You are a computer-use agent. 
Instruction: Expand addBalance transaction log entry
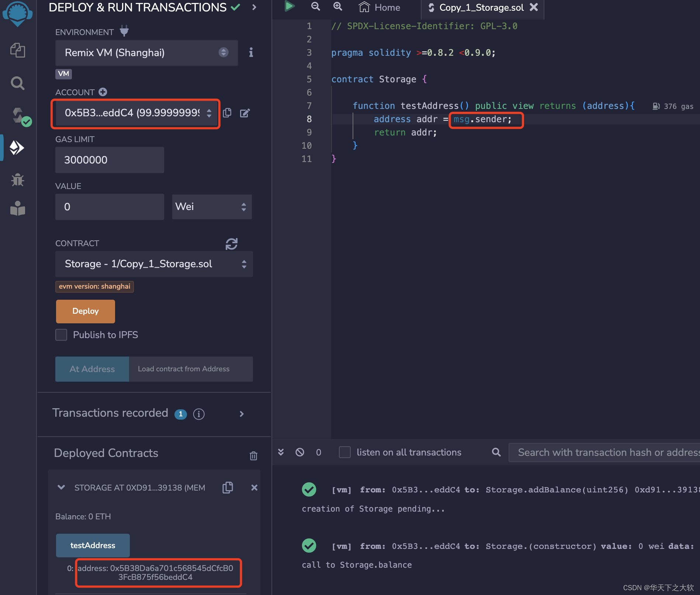(501, 490)
